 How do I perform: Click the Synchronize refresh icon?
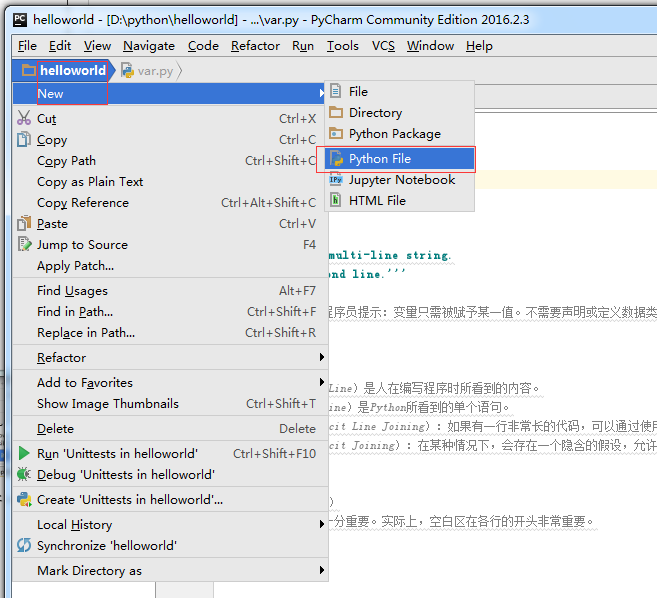(x=24, y=545)
